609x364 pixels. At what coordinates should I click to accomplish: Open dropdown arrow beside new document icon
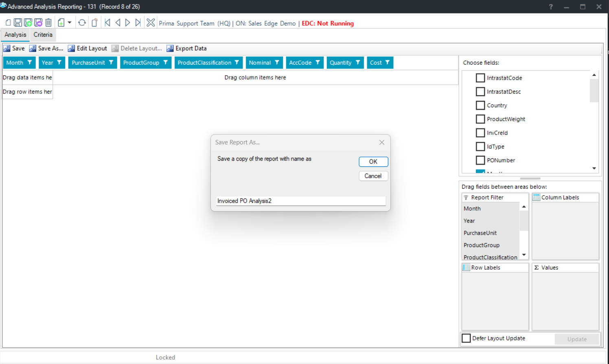(x=70, y=23)
